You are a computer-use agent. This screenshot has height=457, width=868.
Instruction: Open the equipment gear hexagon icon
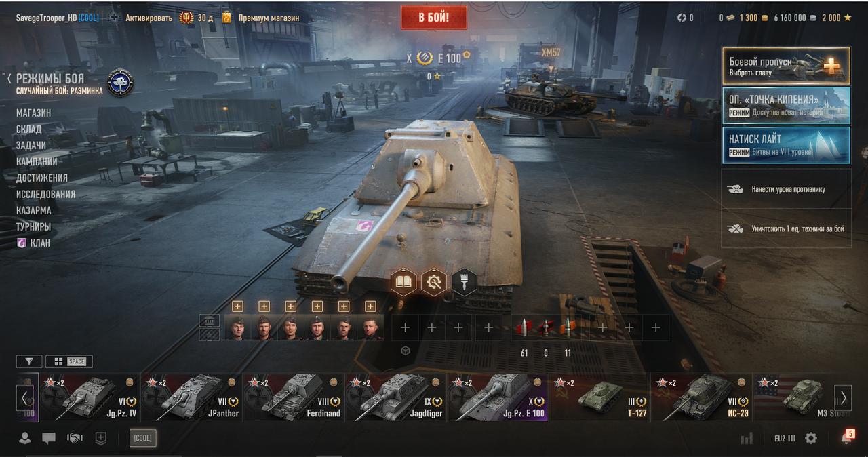coord(434,281)
